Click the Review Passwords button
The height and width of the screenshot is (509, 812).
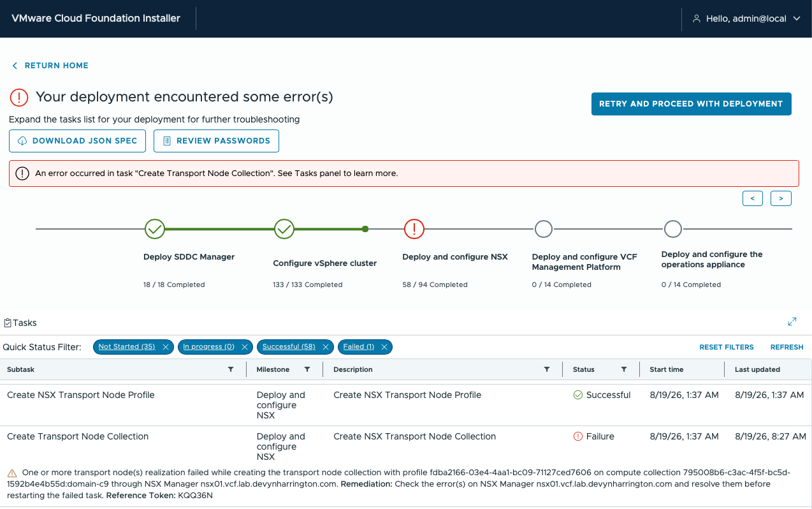(216, 141)
